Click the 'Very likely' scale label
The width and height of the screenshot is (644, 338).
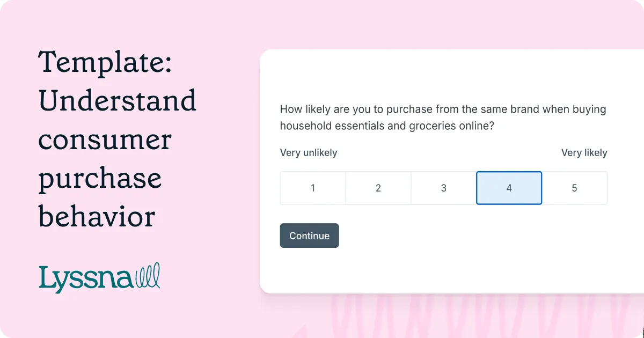[x=584, y=152]
